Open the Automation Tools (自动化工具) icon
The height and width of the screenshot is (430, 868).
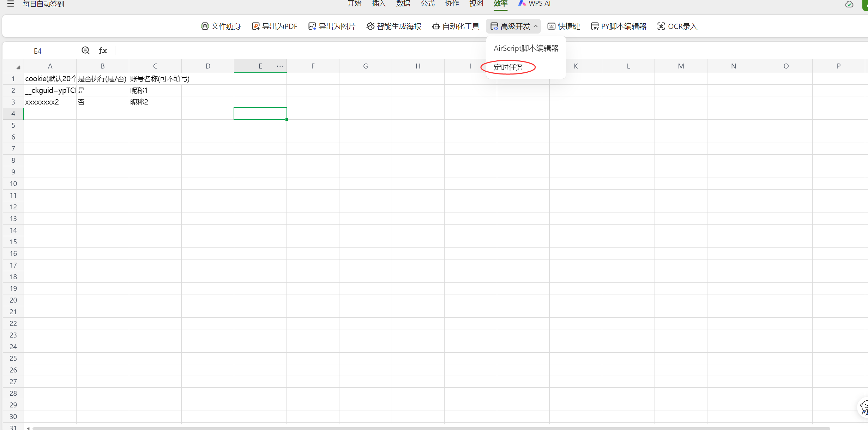click(436, 26)
